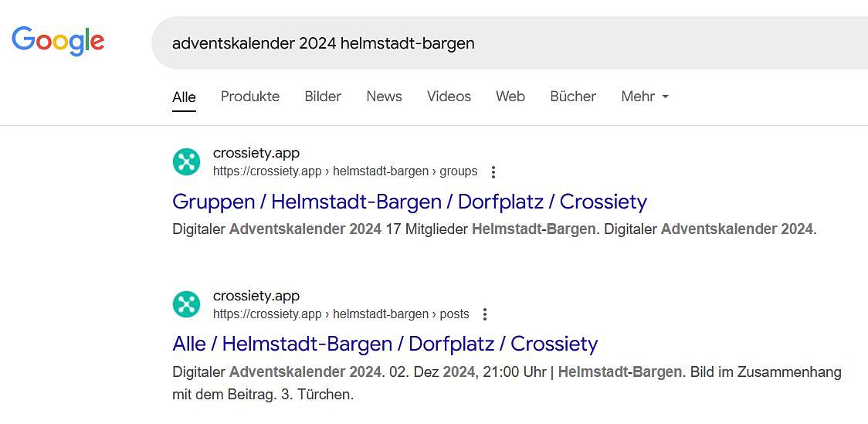Click the posts breadcrumb URL of the second result
This screenshot has width=868, height=424.
click(x=341, y=314)
